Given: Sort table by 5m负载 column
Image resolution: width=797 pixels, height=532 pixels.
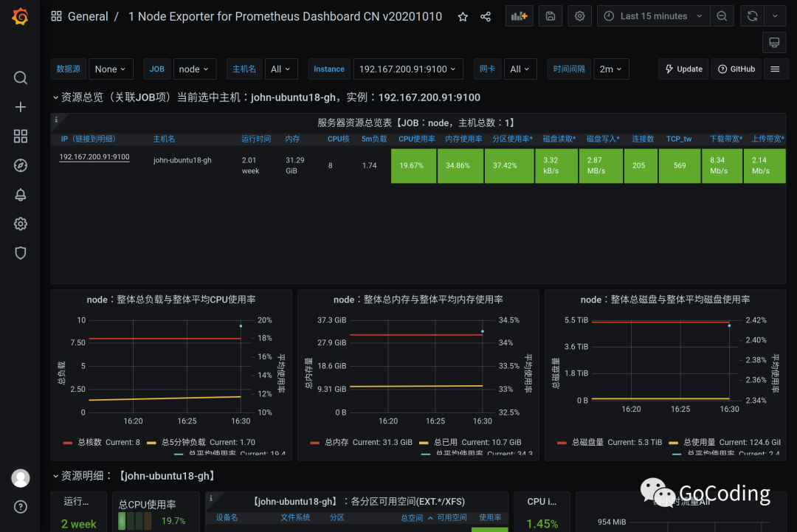Looking at the screenshot, I should 374,139.
